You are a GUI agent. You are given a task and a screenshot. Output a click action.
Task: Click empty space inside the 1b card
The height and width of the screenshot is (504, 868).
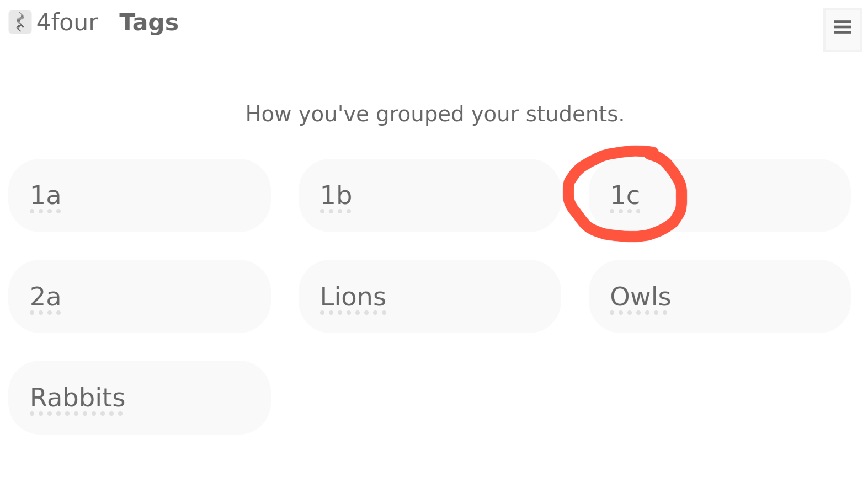tap(464, 196)
